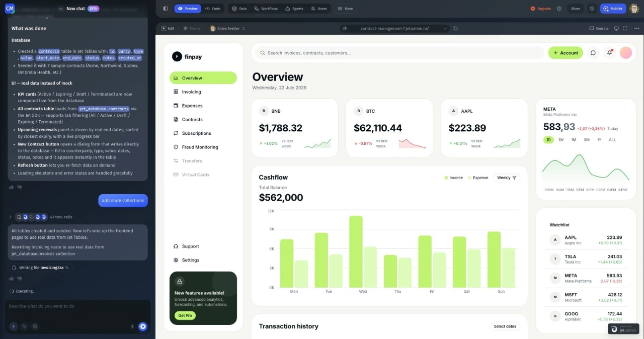The height and width of the screenshot is (339, 644).
Task: Open version history clock icon
Action: (x=592, y=9)
